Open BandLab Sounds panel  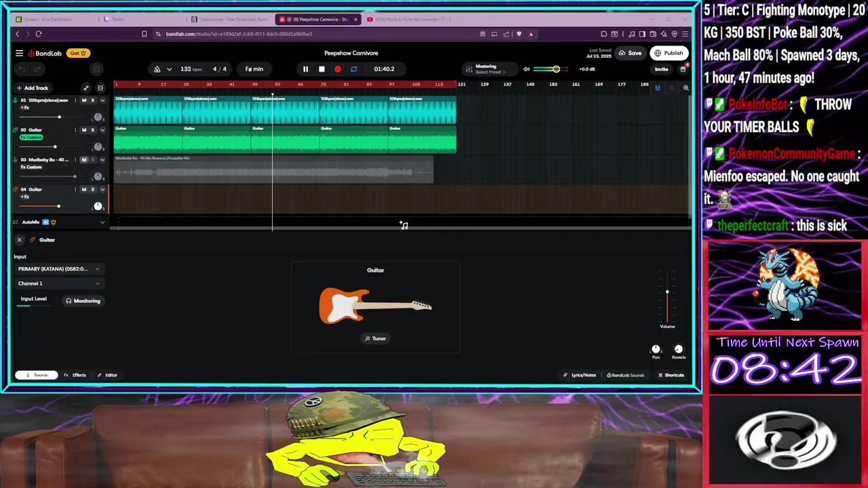coord(625,375)
